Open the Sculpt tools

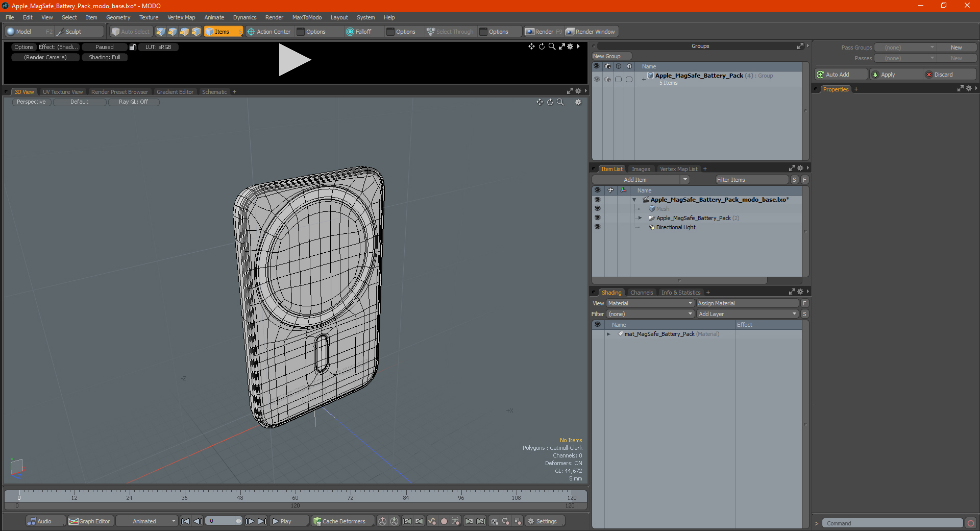(x=79, y=32)
